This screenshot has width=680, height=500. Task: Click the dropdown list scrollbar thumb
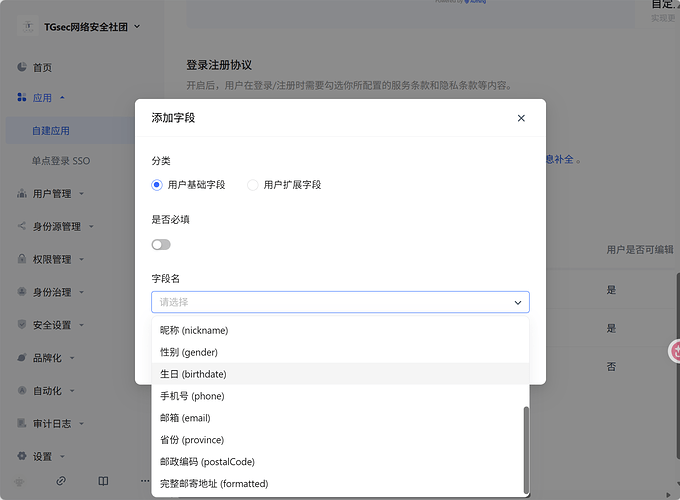[526, 450]
